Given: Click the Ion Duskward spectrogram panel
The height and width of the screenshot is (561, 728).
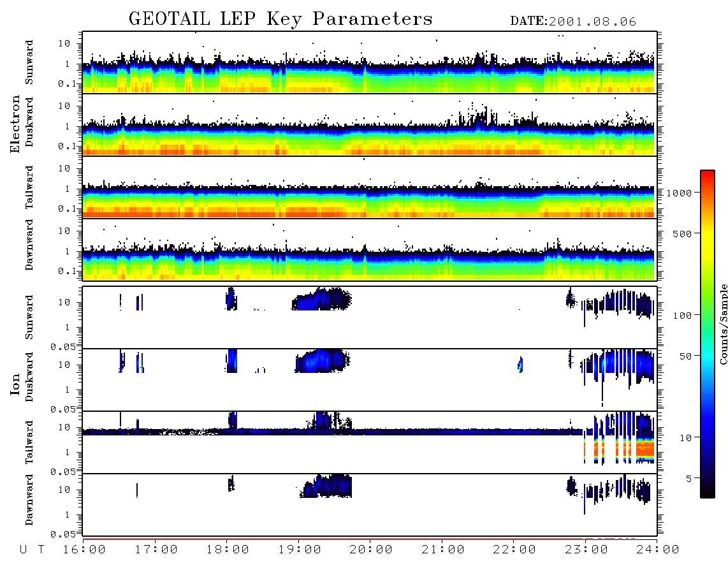Looking at the screenshot, I should [370, 379].
